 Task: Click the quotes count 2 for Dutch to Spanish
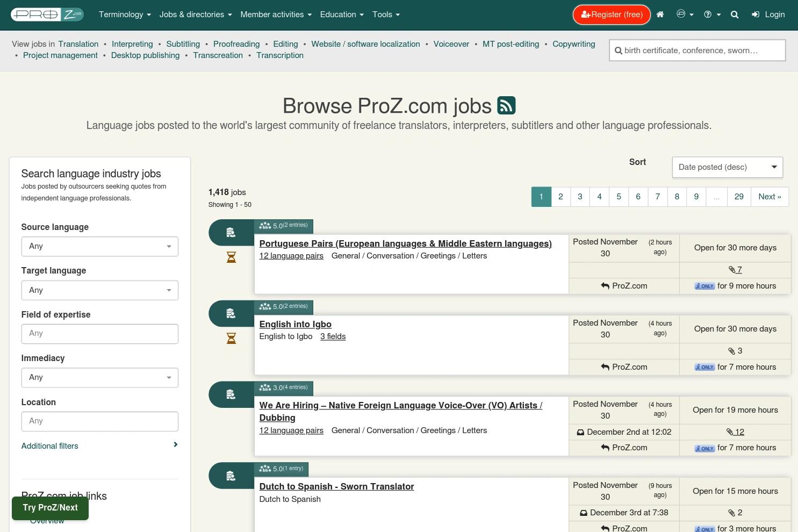[735, 513]
